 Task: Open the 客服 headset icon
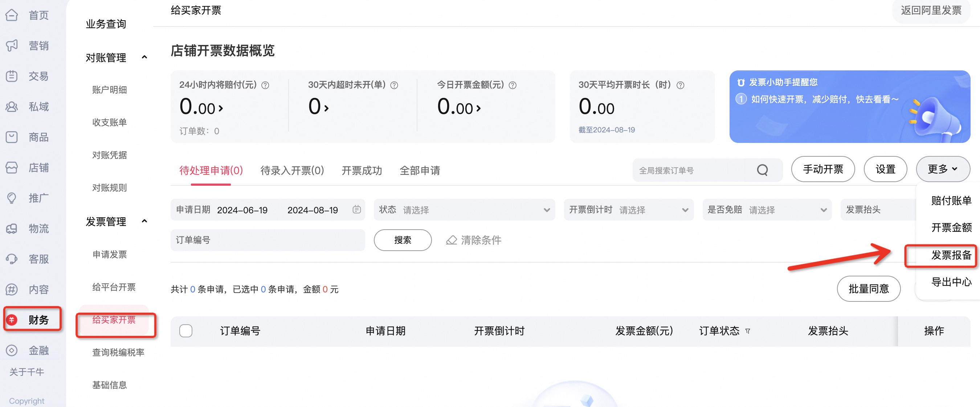coord(12,259)
